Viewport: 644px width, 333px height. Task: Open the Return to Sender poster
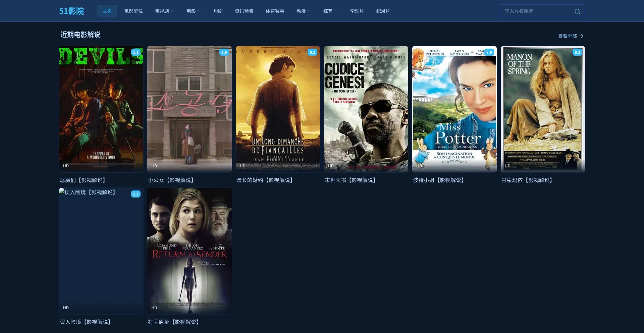pos(190,251)
